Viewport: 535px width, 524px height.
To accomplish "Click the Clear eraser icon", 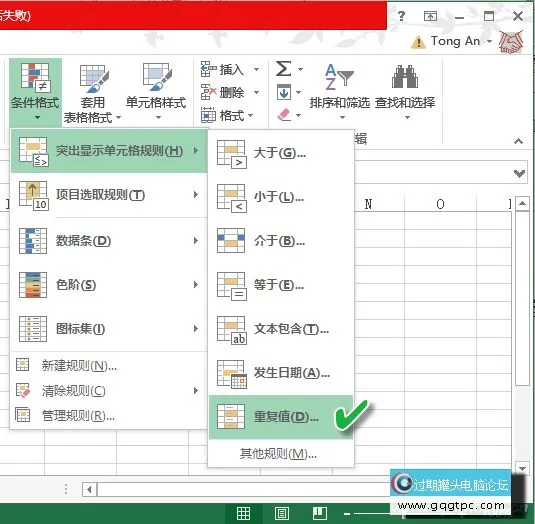I will click(284, 115).
